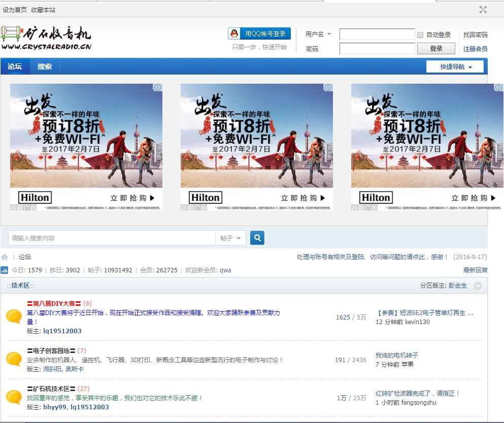
Task: Open latest post 短波6E2电子管单灯再生
Action: tap(424, 313)
